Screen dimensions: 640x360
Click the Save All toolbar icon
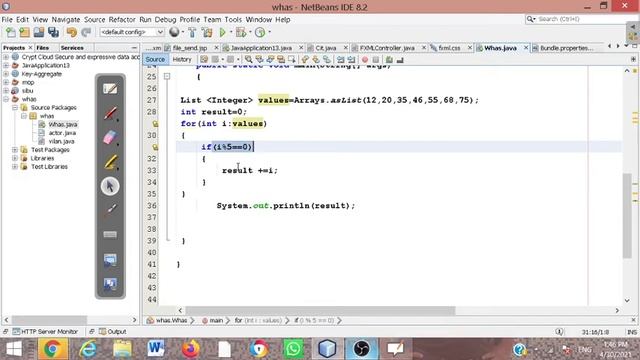[53, 32]
